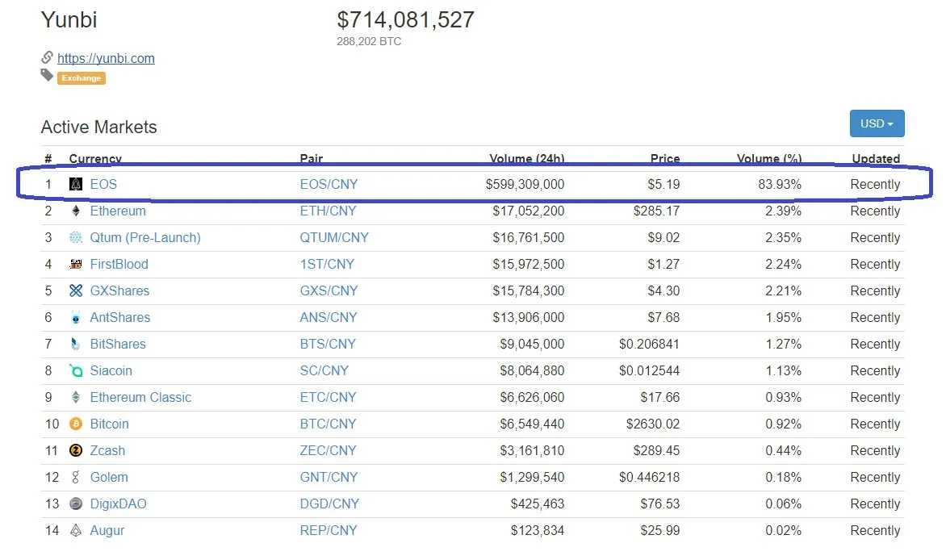
Task: Click the $714,081,527 total volume figure
Action: pyautogui.click(x=405, y=20)
